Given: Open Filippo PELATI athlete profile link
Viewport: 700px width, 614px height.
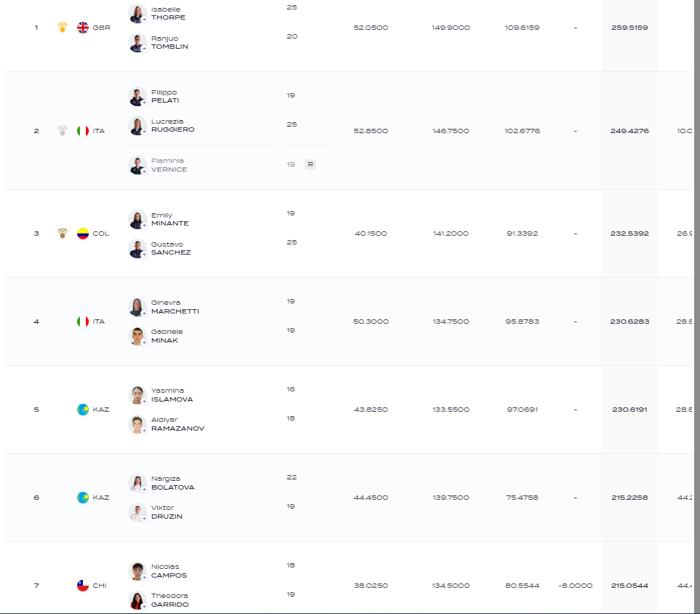Looking at the screenshot, I should [x=164, y=96].
